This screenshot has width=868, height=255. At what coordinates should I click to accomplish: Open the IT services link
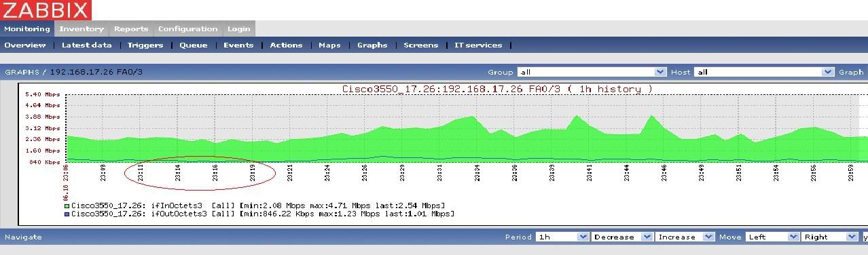[478, 45]
